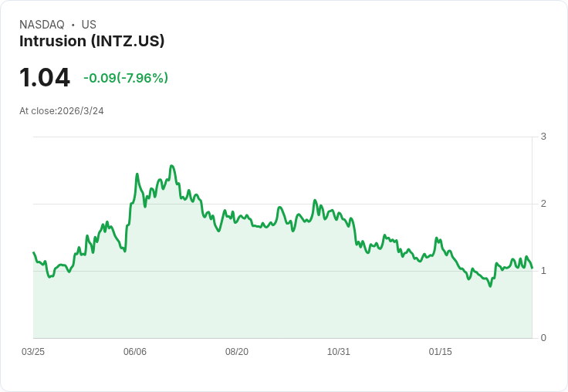The height and width of the screenshot is (392, 568).
Task: Click the y-axis value 3
Action: pyautogui.click(x=543, y=137)
